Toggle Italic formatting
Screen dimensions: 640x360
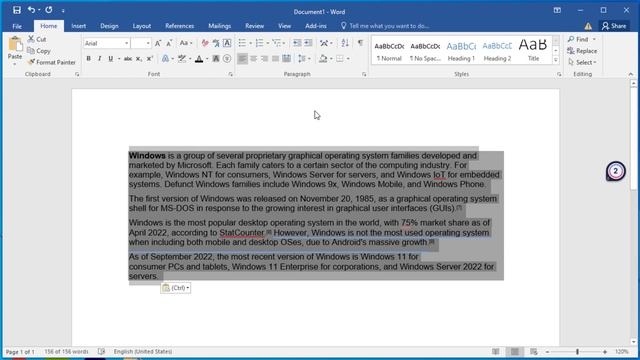(99, 59)
